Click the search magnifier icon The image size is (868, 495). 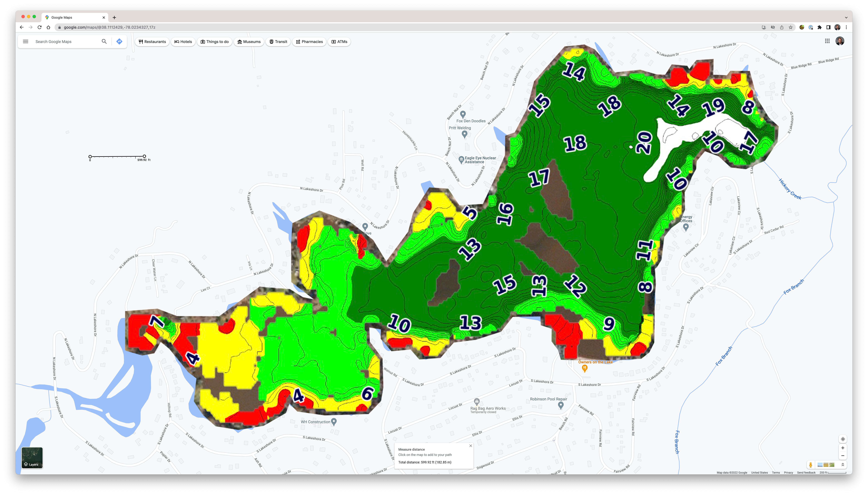click(x=104, y=41)
